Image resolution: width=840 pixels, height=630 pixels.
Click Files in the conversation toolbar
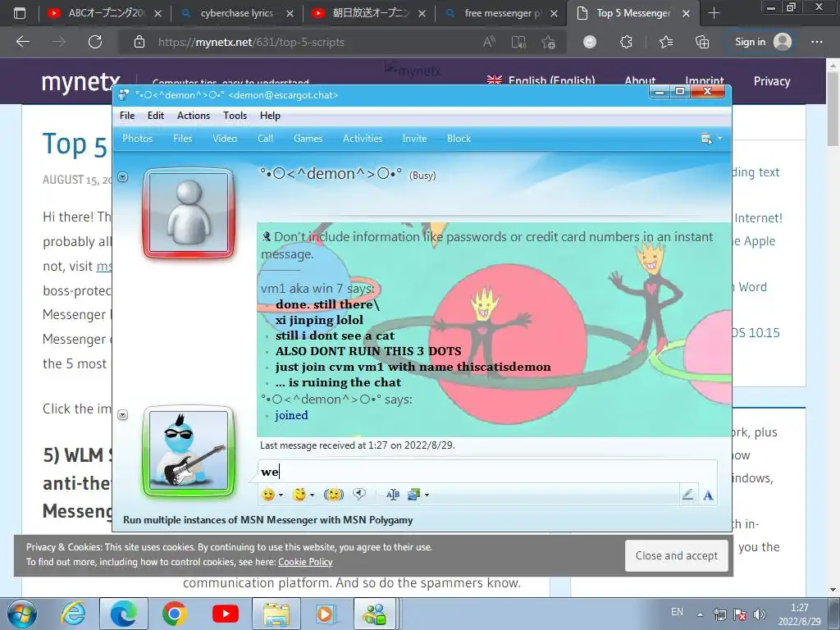coord(182,139)
